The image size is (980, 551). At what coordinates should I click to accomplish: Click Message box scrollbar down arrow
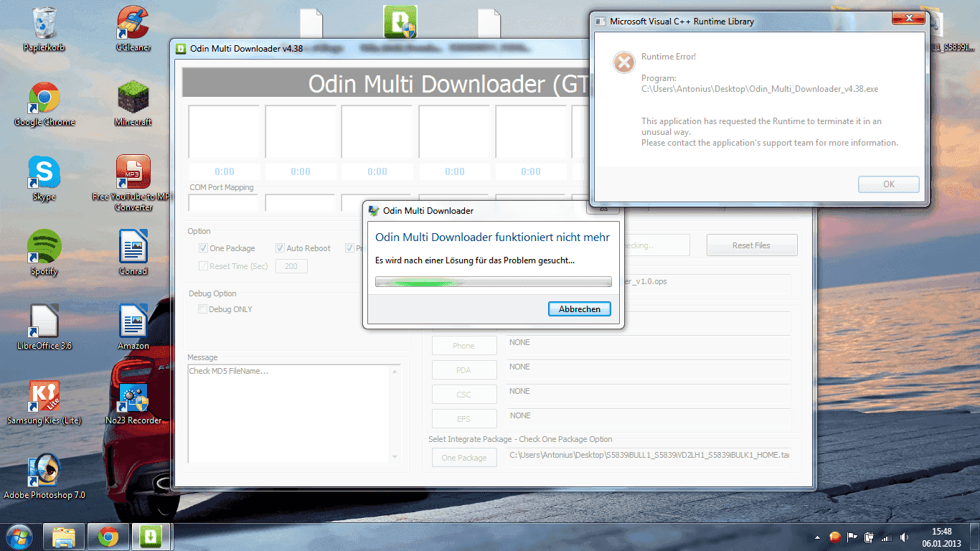pyautogui.click(x=395, y=458)
